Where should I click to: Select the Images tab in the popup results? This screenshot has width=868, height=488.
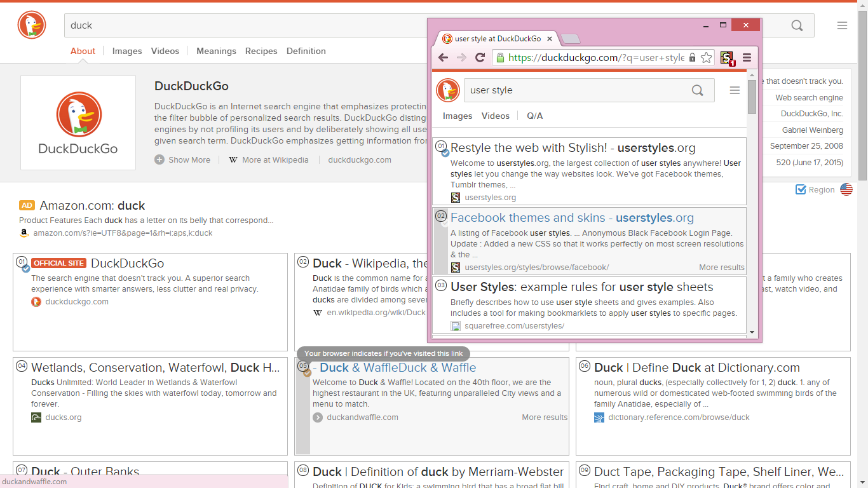click(x=457, y=116)
